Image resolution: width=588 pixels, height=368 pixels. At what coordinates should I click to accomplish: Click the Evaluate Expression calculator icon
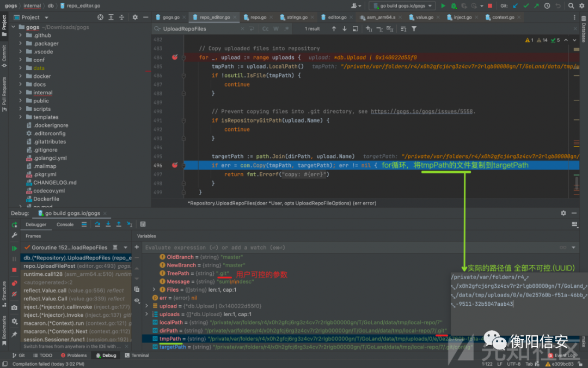pos(143,224)
